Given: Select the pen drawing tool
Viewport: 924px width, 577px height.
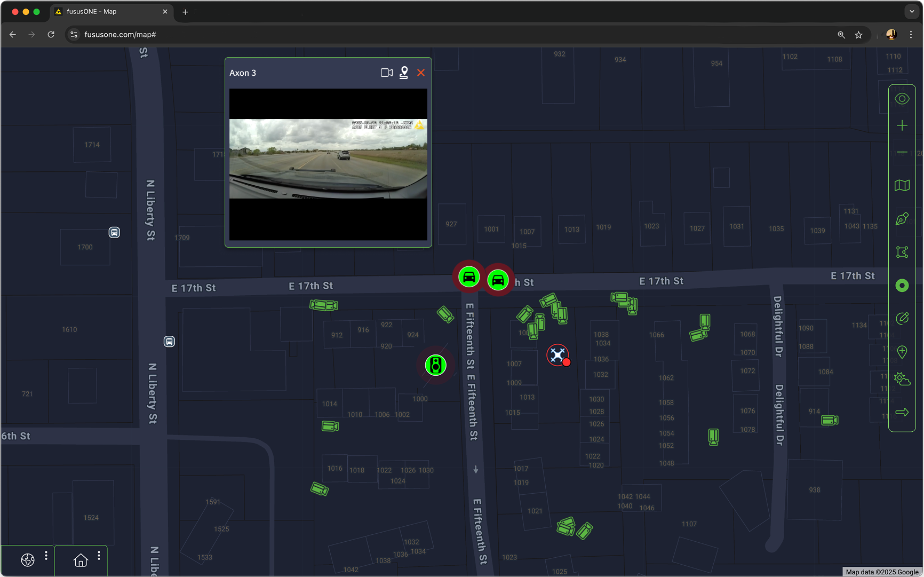Looking at the screenshot, I should [902, 219].
